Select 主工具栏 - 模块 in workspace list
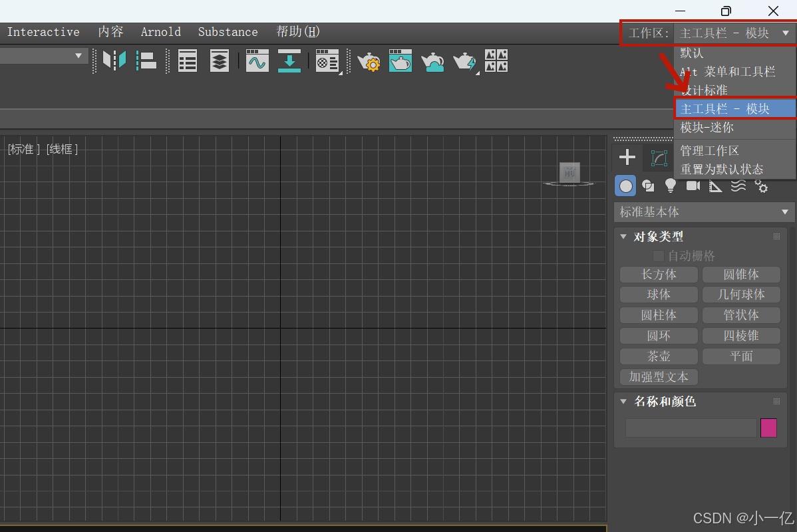The width and height of the screenshot is (797, 532). [735, 109]
